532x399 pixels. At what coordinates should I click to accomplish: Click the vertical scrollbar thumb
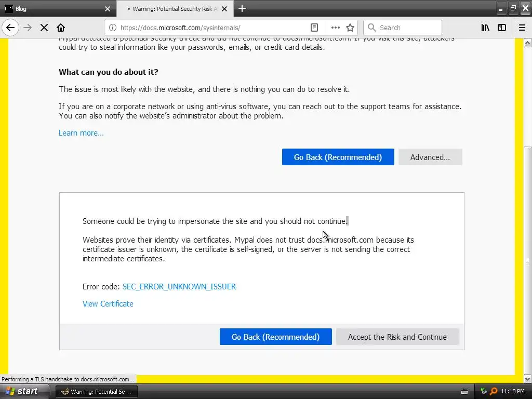coord(528,260)
